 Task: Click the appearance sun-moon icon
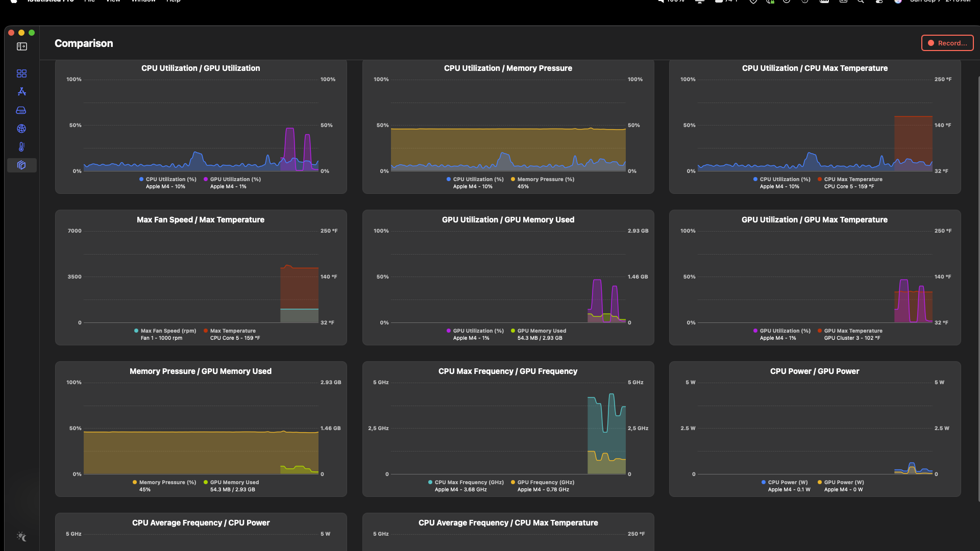pos(21,536)
